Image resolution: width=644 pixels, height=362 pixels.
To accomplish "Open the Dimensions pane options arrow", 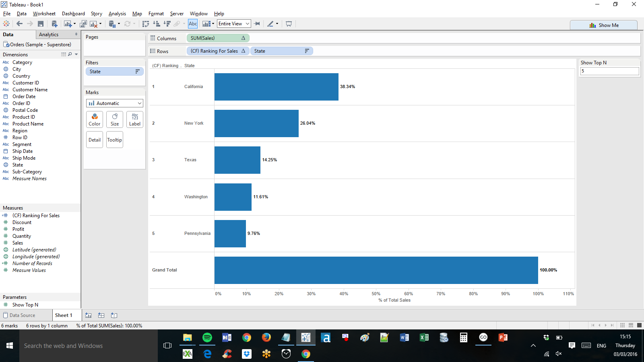I will (x=76, y=54).
